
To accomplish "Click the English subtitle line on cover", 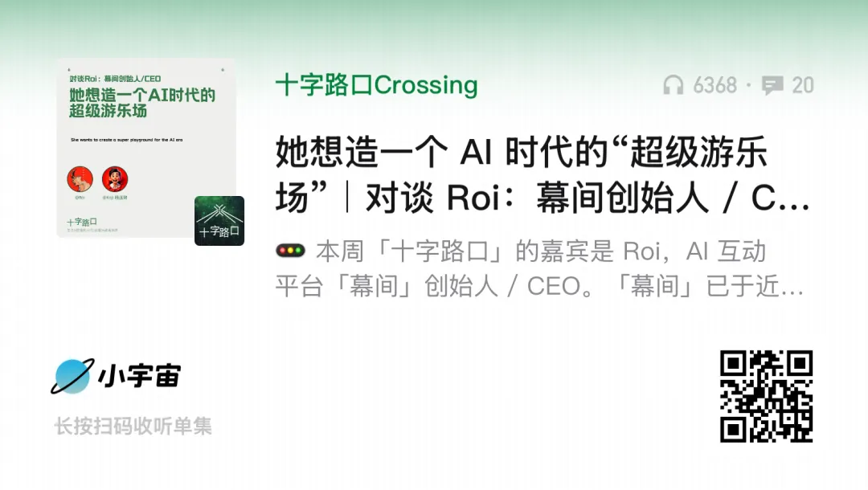I will [x=127, y=140].
